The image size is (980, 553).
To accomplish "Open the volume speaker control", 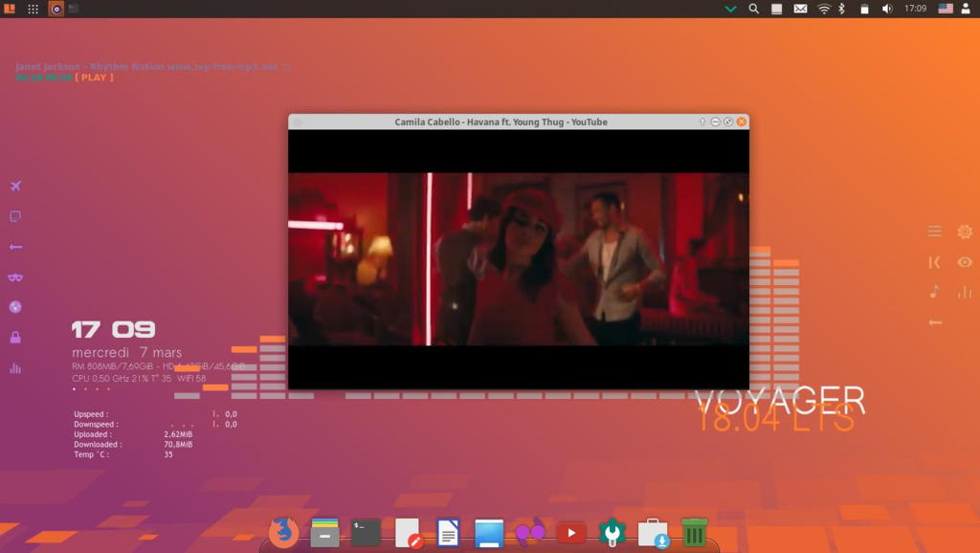I will coord(887,9).
